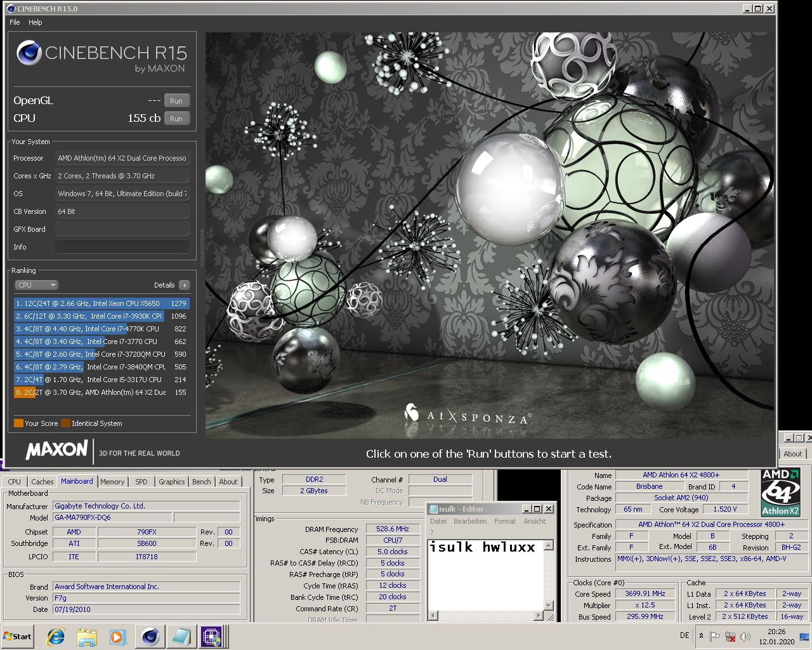Image resolution: width=812 pixels, height=650 pixels.
Task: Click the Editor title bar notepad icon
Action: click(433, 509)
